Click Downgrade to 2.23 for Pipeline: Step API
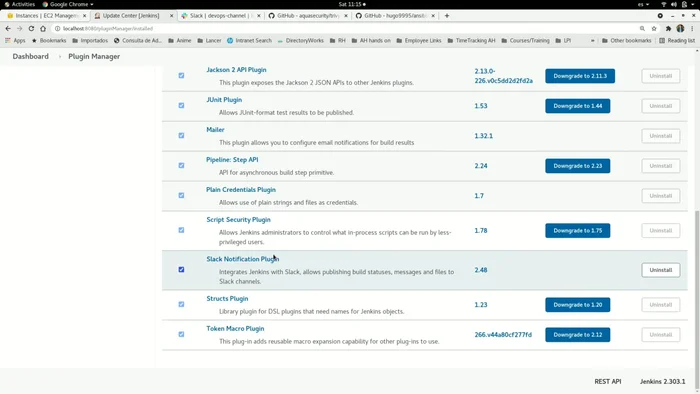700x394 pixels. (x=577, y=166)
